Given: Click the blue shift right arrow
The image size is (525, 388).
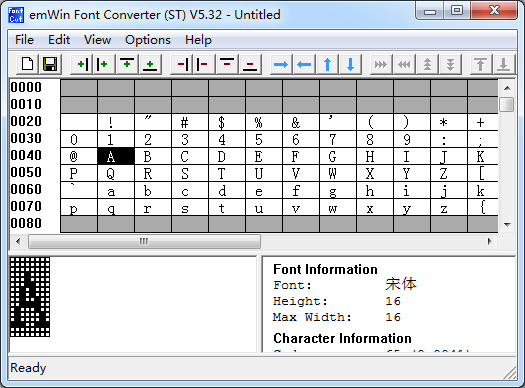Looking at the screenshot, I should coord(281,64).
